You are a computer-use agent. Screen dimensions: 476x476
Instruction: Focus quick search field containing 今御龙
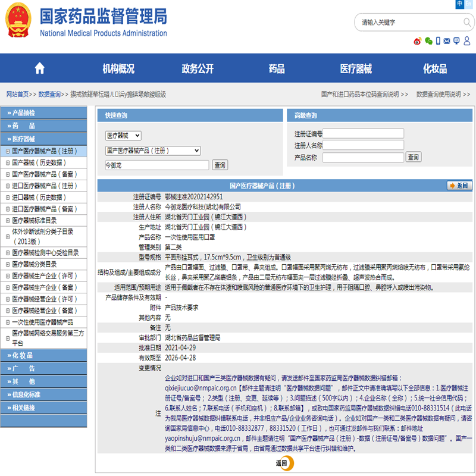click(157, 165)
